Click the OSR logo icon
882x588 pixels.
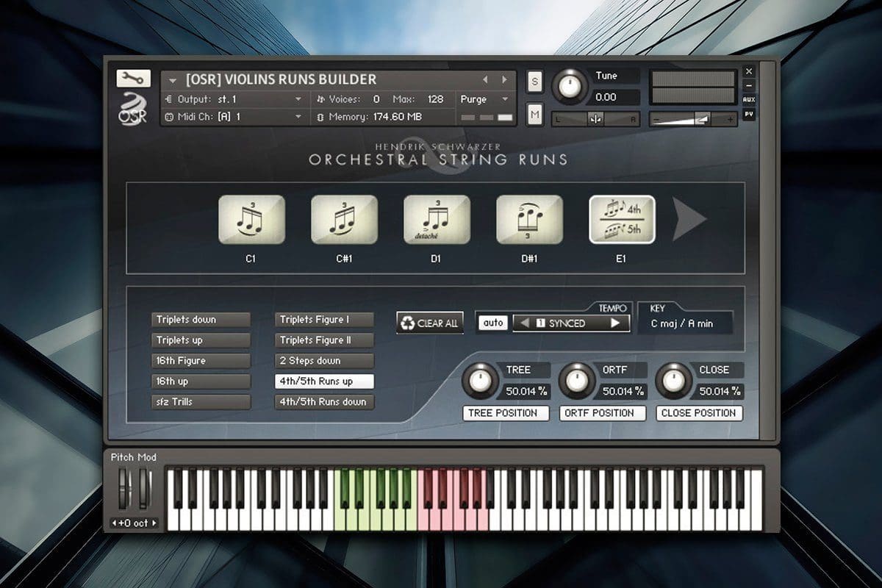pos(133,107)
